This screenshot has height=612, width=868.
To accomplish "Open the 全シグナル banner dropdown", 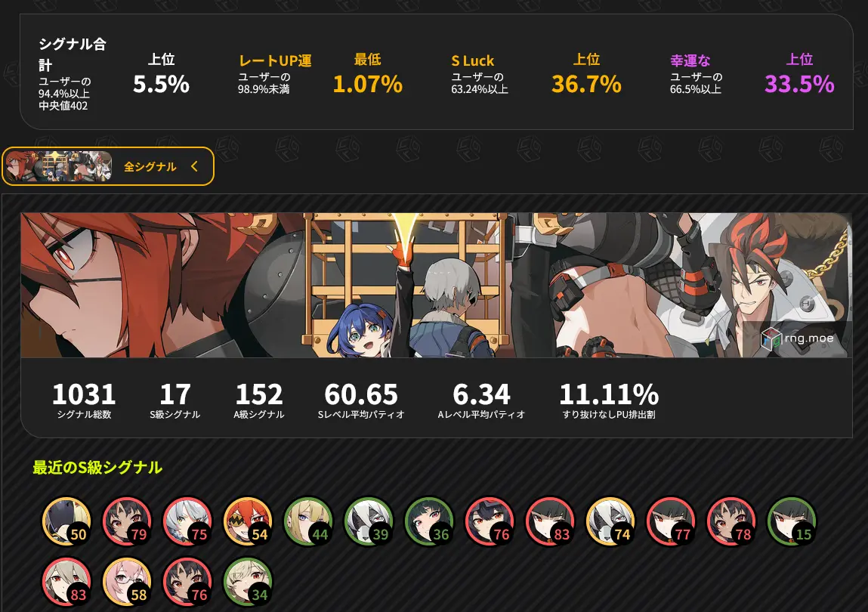I will pos(108,166).
